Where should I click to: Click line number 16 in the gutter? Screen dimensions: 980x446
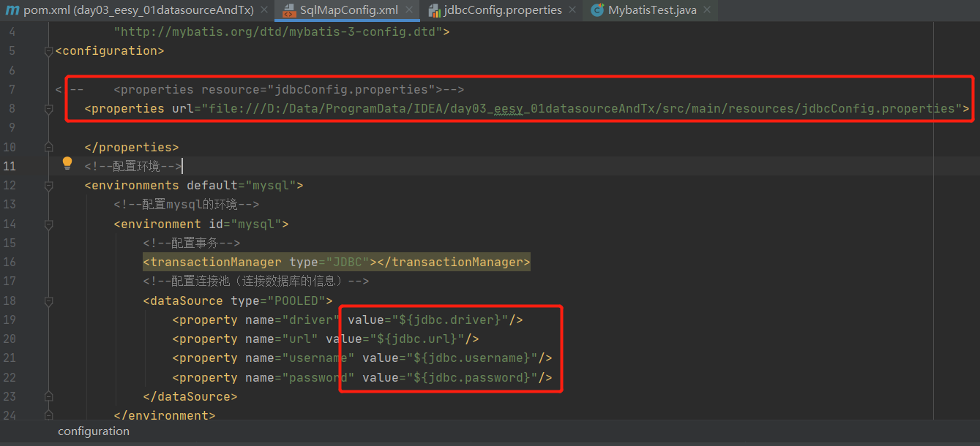tap(10, 262)
